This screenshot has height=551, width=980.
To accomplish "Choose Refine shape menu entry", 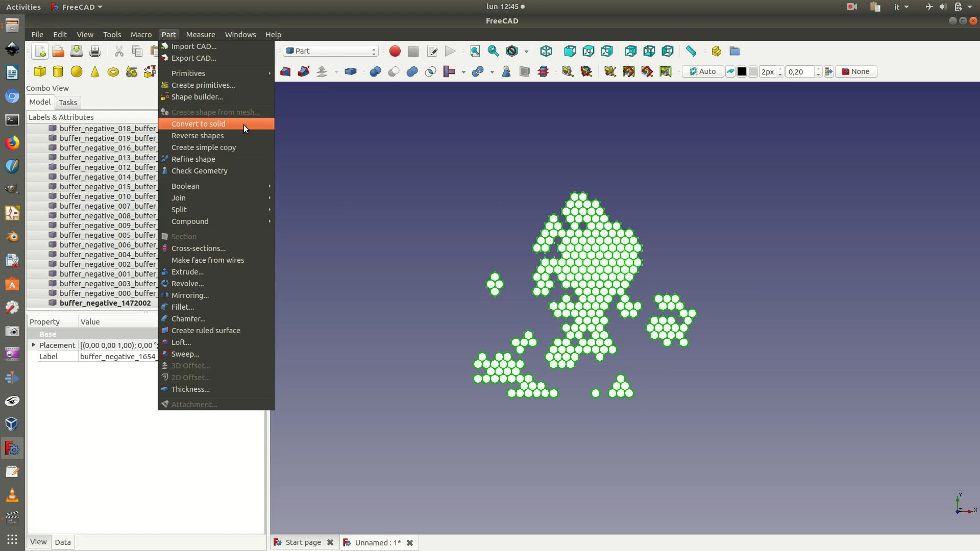I will point(216,159).
